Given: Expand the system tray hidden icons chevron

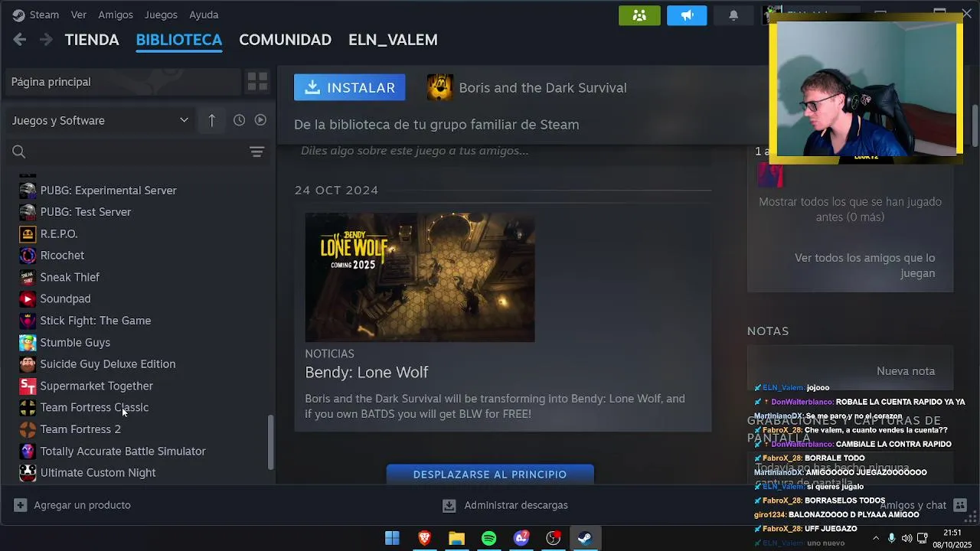Looking at the screenshot, I should point(876,539).
